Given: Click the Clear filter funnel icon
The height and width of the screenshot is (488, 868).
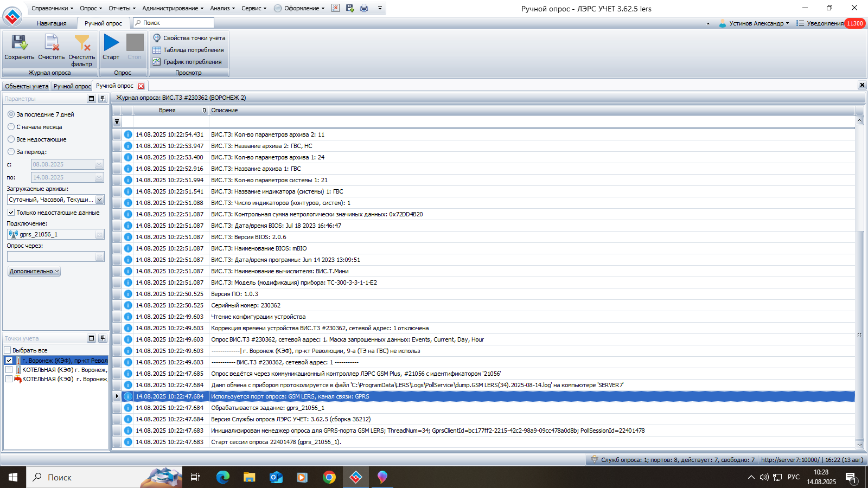Looking at the screenshot, I should 82,43.
